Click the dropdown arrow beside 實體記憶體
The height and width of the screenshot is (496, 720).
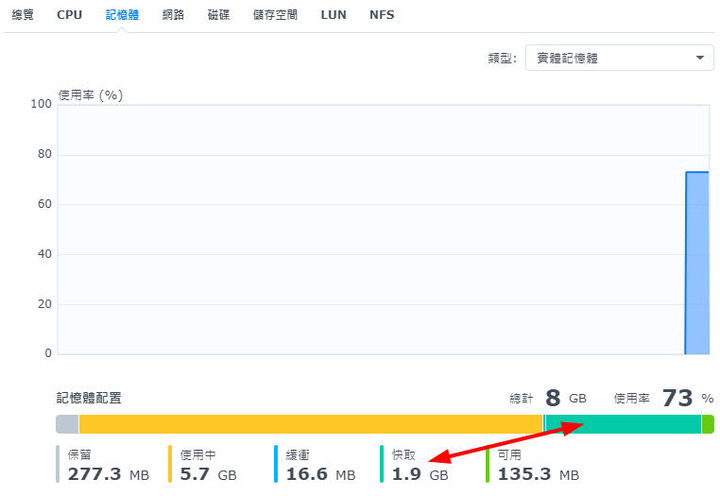(x=700, y=58)
